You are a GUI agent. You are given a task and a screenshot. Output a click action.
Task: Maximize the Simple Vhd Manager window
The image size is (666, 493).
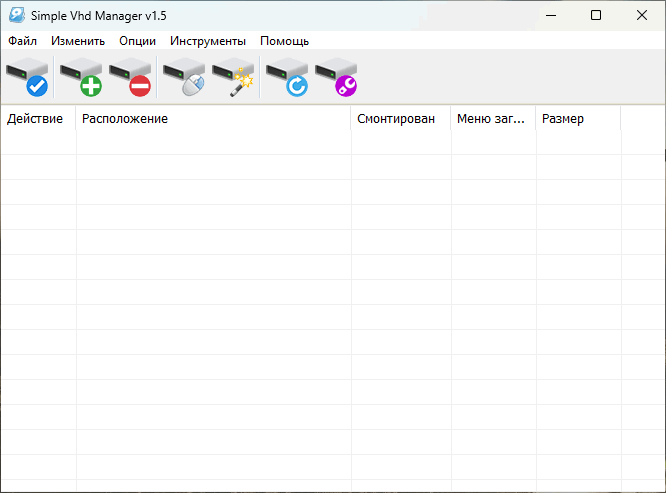(596, 15)
